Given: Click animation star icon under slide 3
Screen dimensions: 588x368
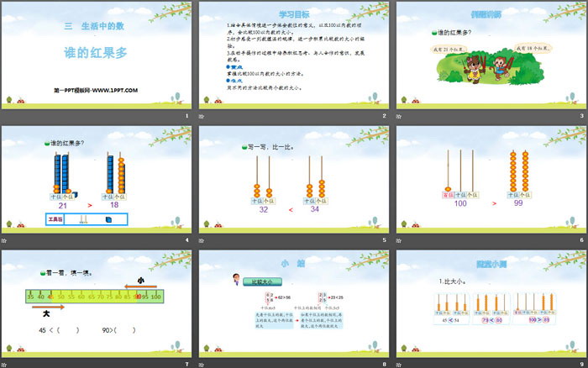Looking at the screenshot, I should click(399, 116).
